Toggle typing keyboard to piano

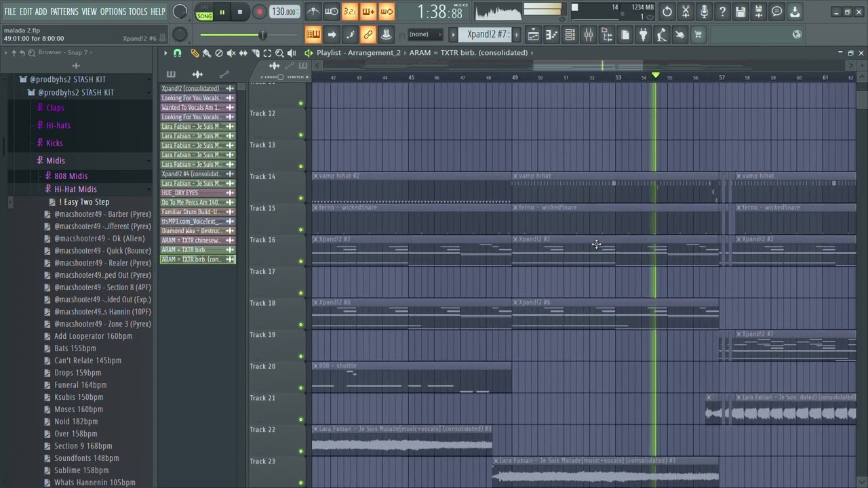pyautogui.click(x=313, y=35)
